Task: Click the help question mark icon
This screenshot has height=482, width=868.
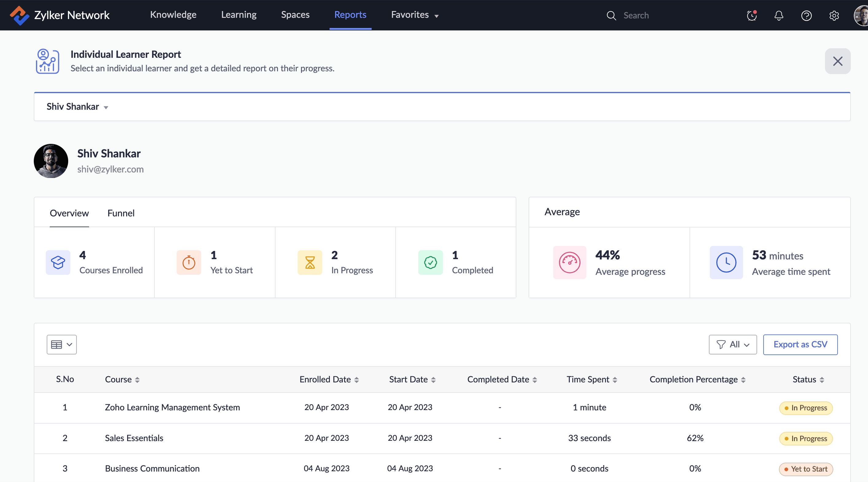Action: click(806, 15)
